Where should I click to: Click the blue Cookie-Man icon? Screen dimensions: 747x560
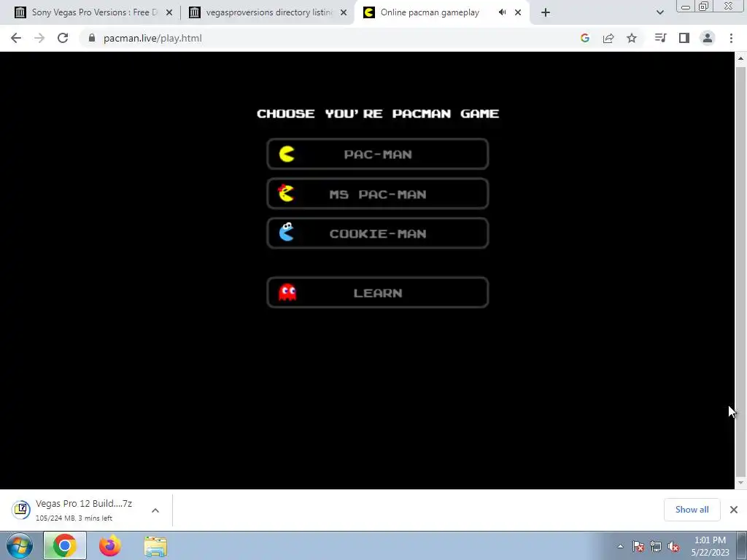pyautogui.click(x=286, y=233)
